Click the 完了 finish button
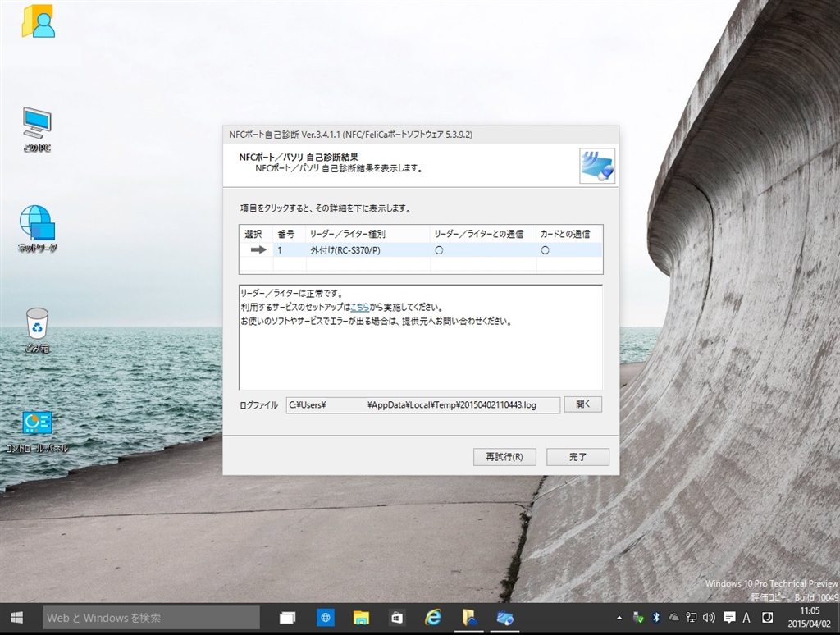Image resolution: width=840 pixels, height=635 pixels. (577, 457)
